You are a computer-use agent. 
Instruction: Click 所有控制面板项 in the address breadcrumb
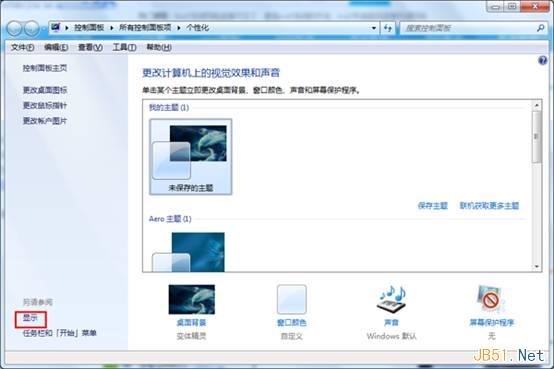pos(145,28)
